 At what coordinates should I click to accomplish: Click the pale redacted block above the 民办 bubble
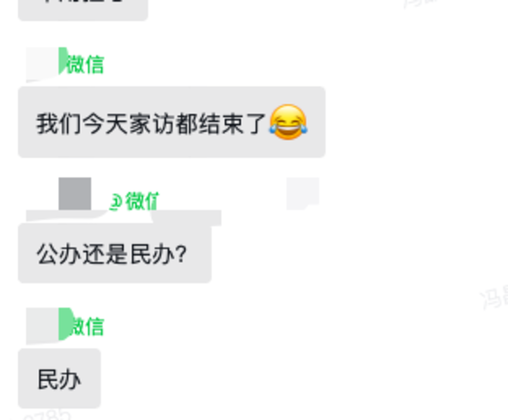coord(42,325)
